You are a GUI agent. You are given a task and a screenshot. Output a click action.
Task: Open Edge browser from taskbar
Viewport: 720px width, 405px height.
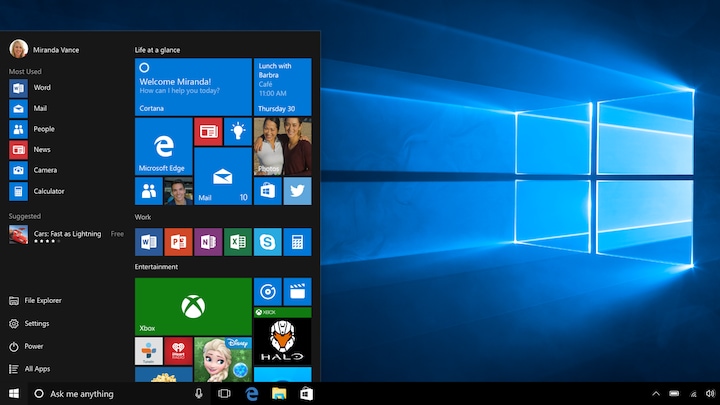(x=252, y=394)
